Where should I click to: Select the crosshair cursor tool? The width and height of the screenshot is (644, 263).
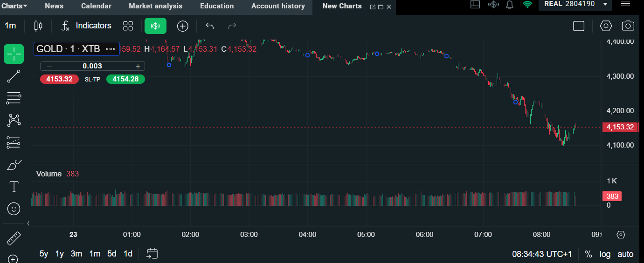[14, 54]
